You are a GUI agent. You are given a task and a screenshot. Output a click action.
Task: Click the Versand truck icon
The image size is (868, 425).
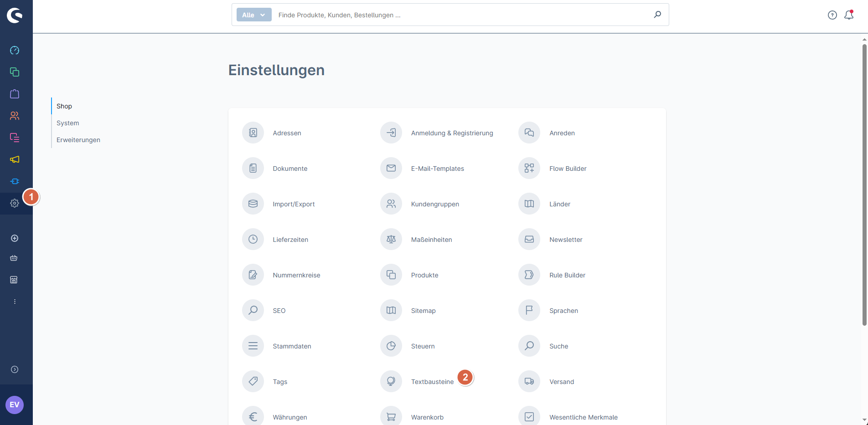tap(529, 382)
